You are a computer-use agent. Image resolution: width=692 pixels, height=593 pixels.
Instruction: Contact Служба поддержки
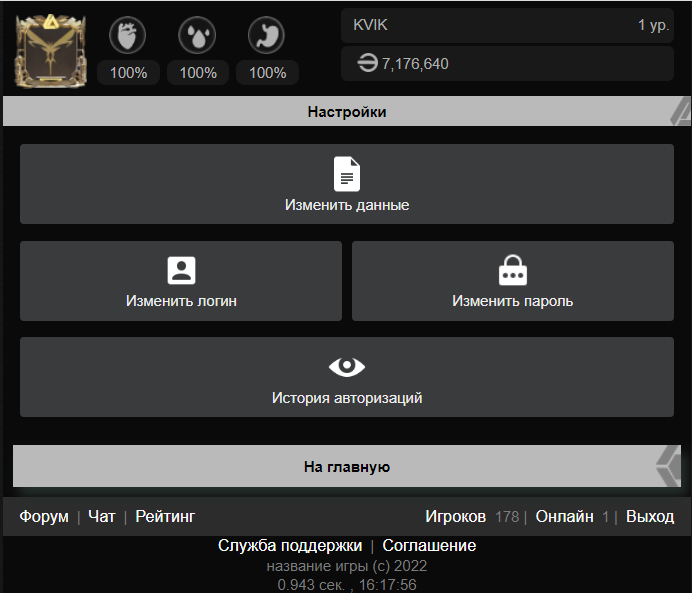click(x=290, y=545)
